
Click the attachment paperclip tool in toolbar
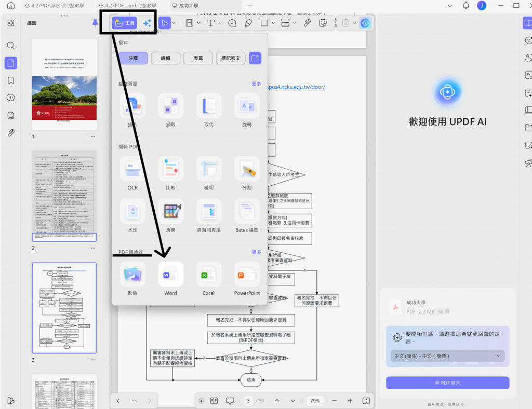pos(307,23)
